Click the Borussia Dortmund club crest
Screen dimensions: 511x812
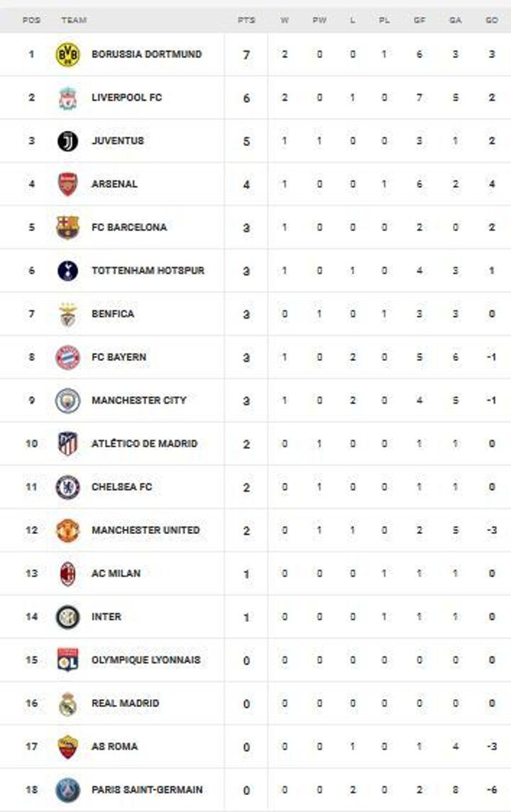[68, 55]
